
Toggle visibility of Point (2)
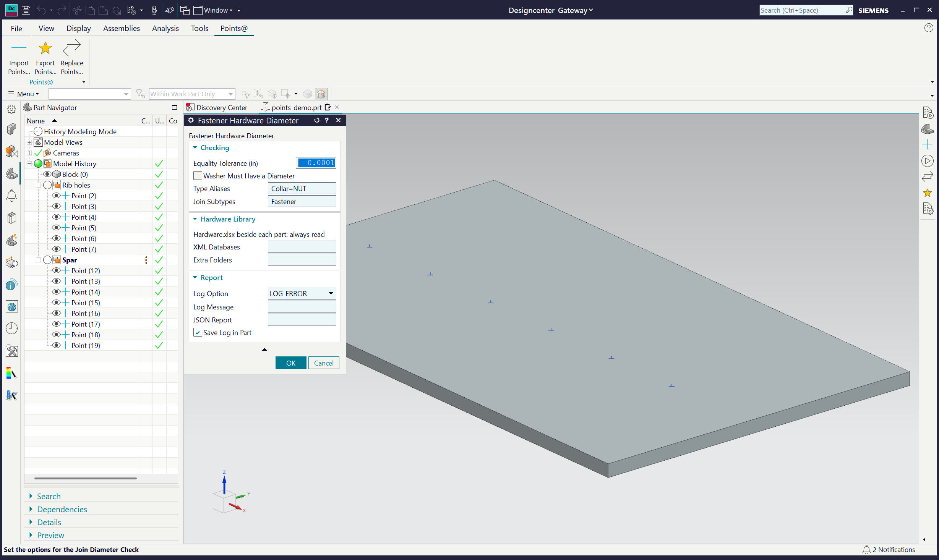pyautogui.click(x=56, y=196)
